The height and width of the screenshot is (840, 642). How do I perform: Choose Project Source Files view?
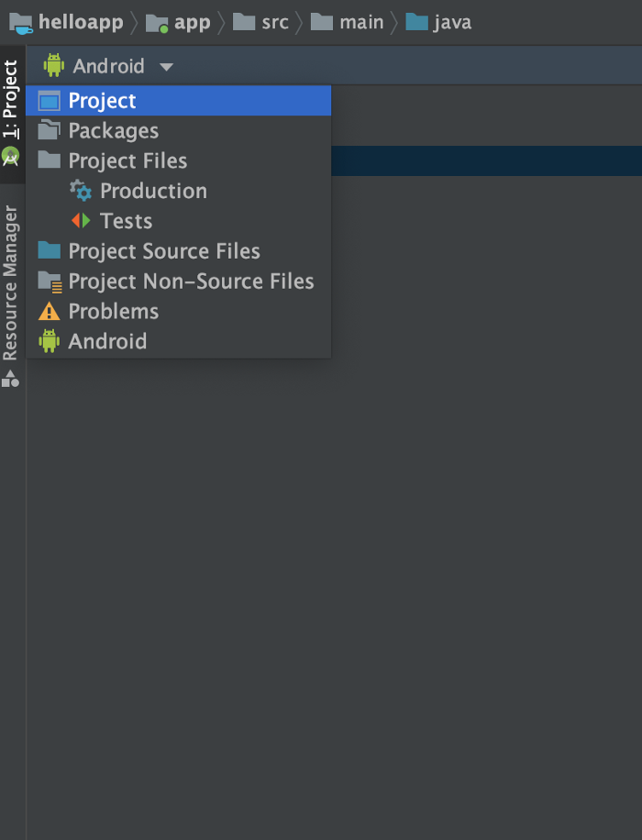pos(179,251)
